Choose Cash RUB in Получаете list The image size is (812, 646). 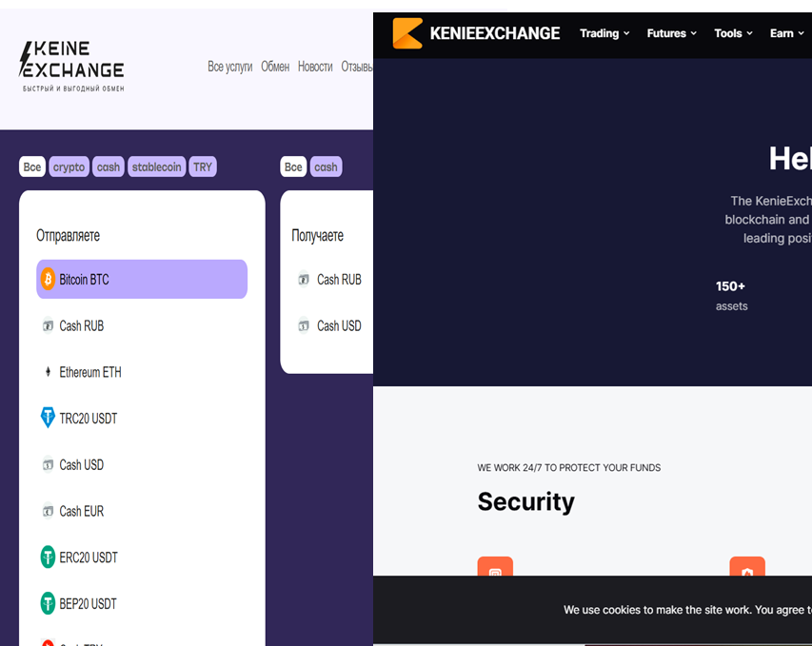332,279
